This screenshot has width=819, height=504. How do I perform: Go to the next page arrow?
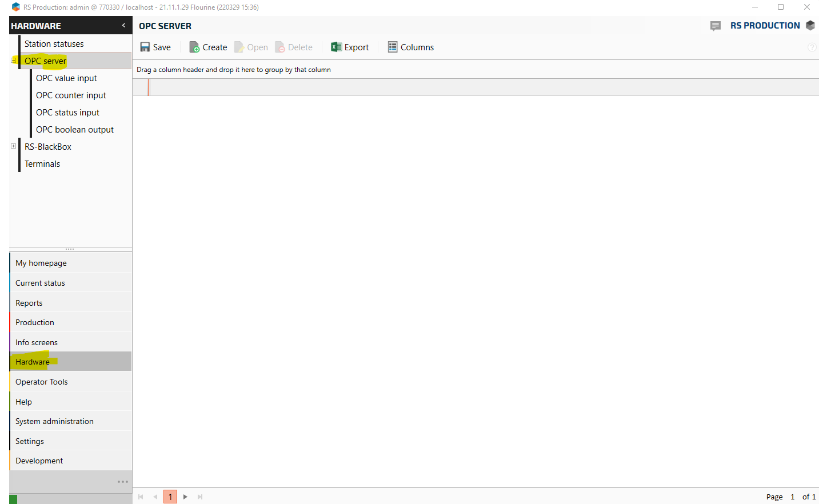point(185,497)
